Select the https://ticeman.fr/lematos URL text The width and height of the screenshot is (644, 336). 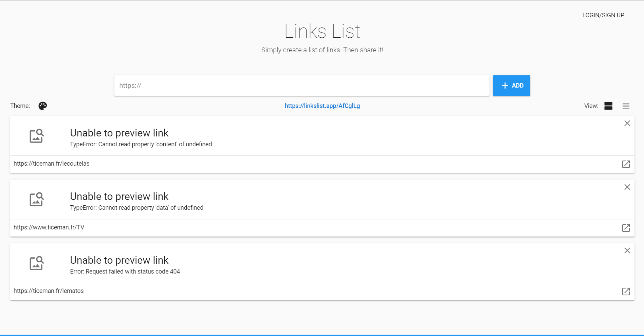(49, 291)
